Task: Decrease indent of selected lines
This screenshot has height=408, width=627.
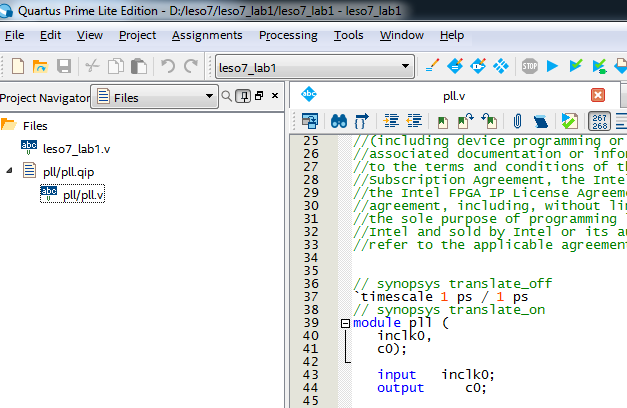Action: (414, 120)
